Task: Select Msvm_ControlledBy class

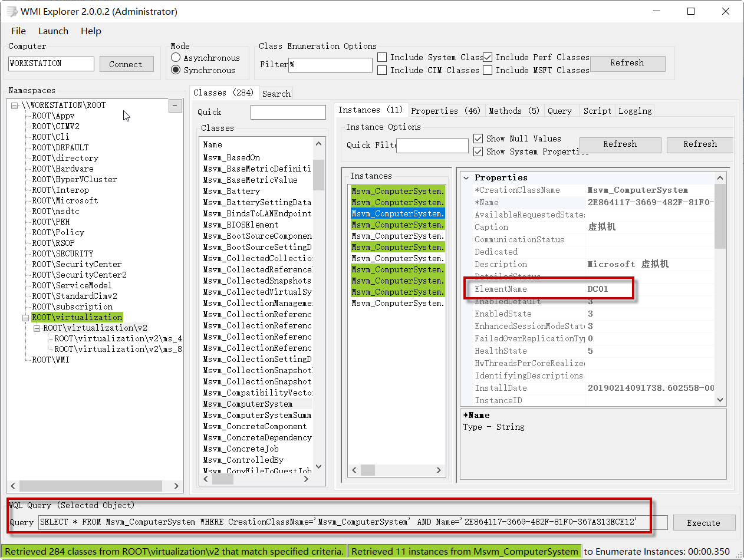Action: pos(243,460)
